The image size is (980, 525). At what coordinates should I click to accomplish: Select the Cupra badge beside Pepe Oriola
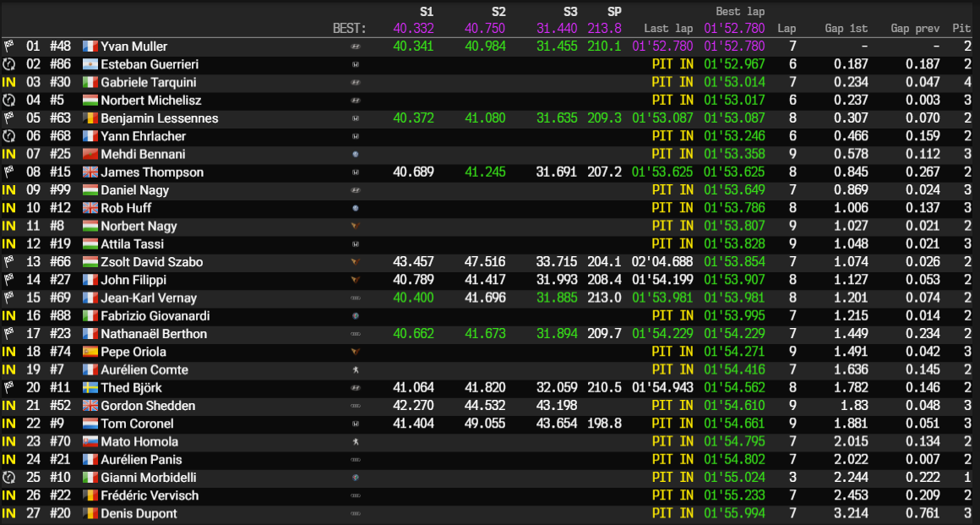point(355,352)
